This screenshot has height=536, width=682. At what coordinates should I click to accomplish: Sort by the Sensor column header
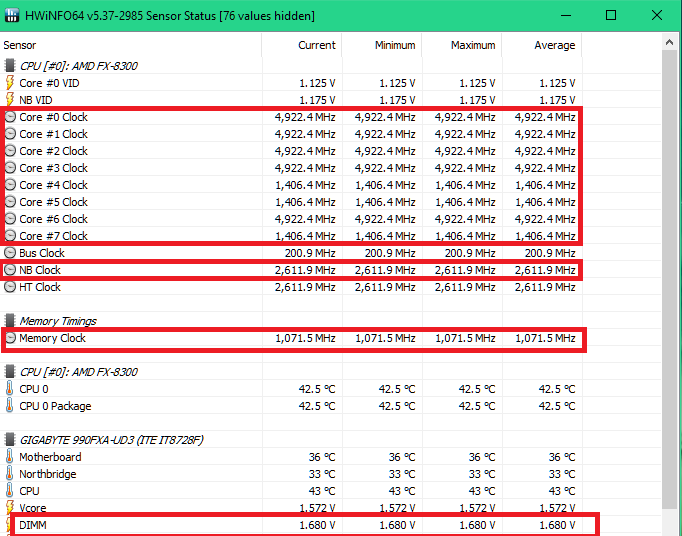point(130,45)
